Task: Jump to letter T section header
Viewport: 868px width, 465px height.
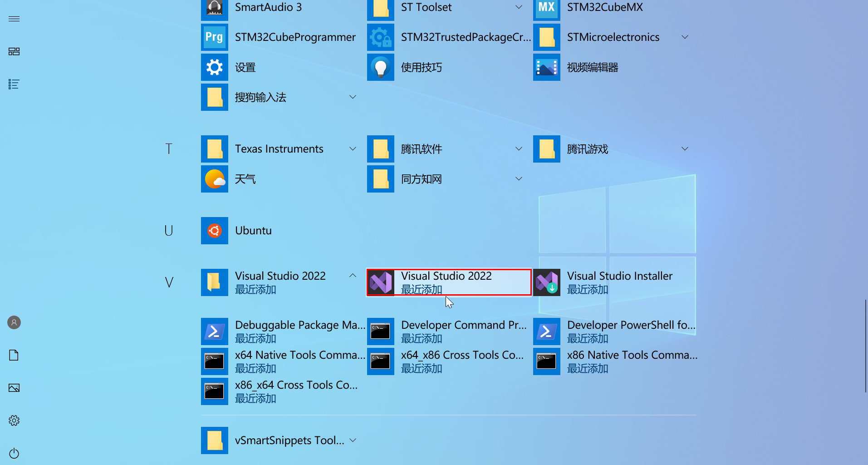Action: 169,149
